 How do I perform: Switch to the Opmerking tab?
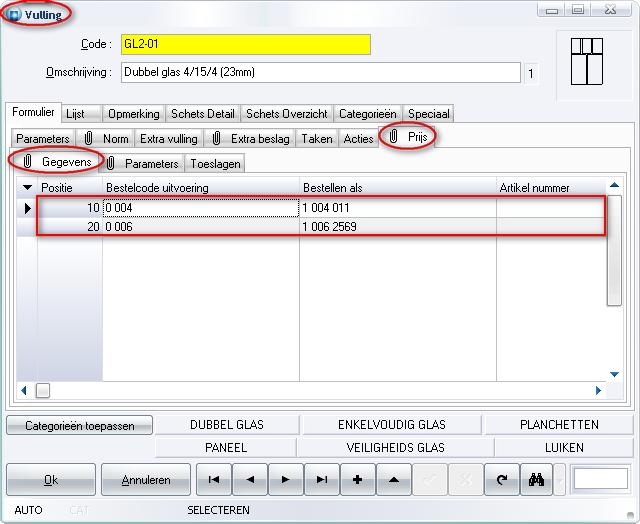pyautogui.click(x=134, y=114)
